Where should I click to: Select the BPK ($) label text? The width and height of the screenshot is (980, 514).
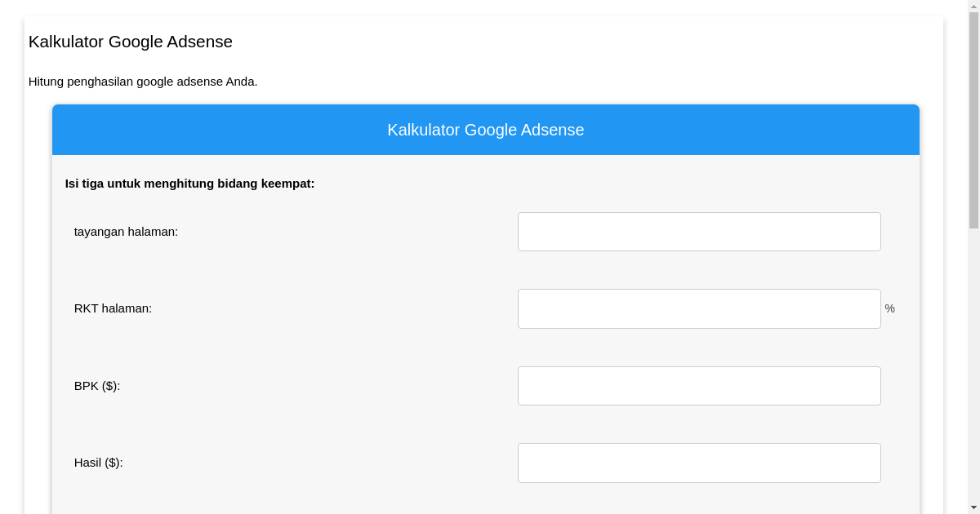[97, 386]
